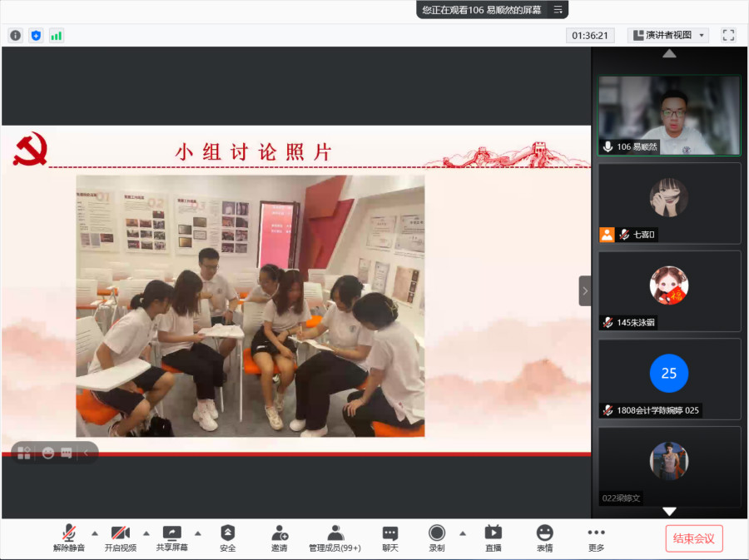
Task: Start screen sharing with 共享屏幕
Action: click(172, 537)
